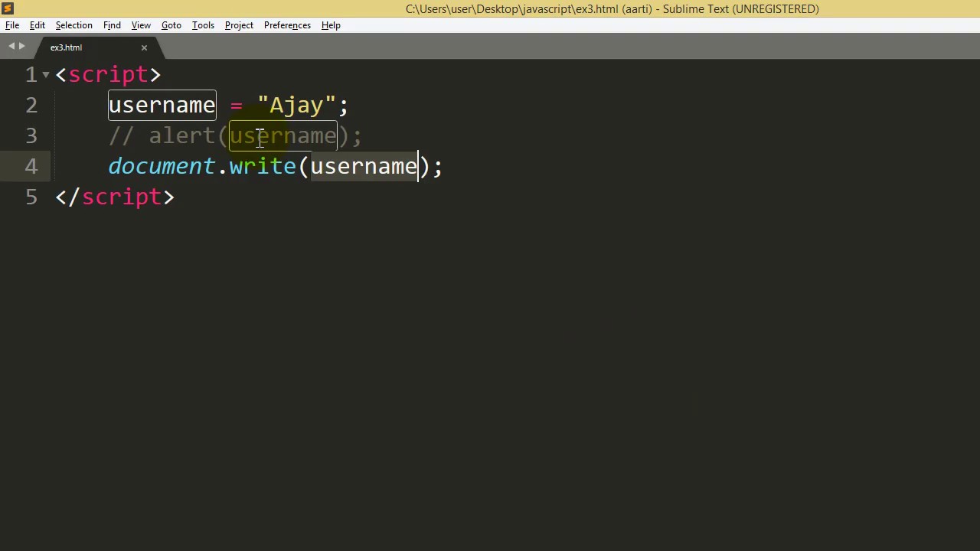980x551 pixels.
Task: Click line number 5 in the gutter
Action: (x=31, y=197)
